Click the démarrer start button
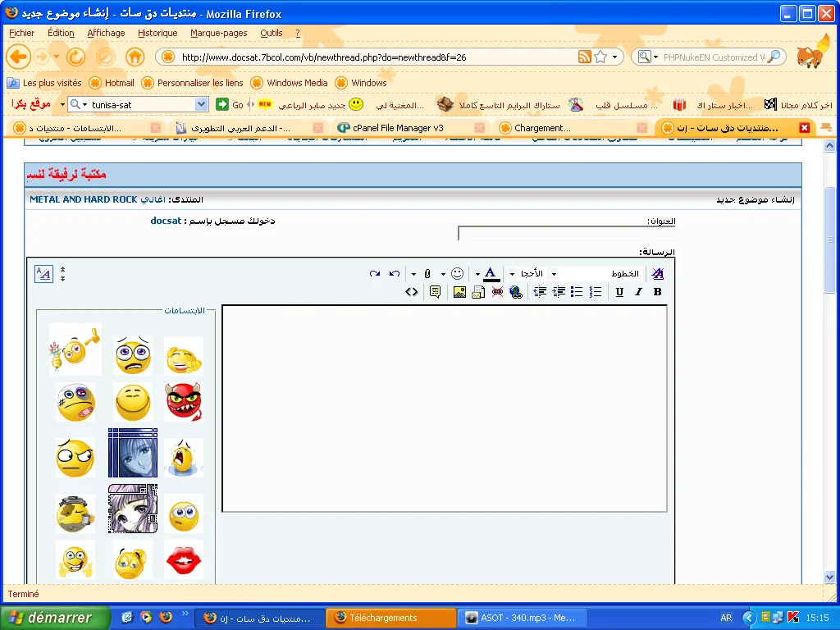This screenshot has width=840, height=630. click(55, 618)
